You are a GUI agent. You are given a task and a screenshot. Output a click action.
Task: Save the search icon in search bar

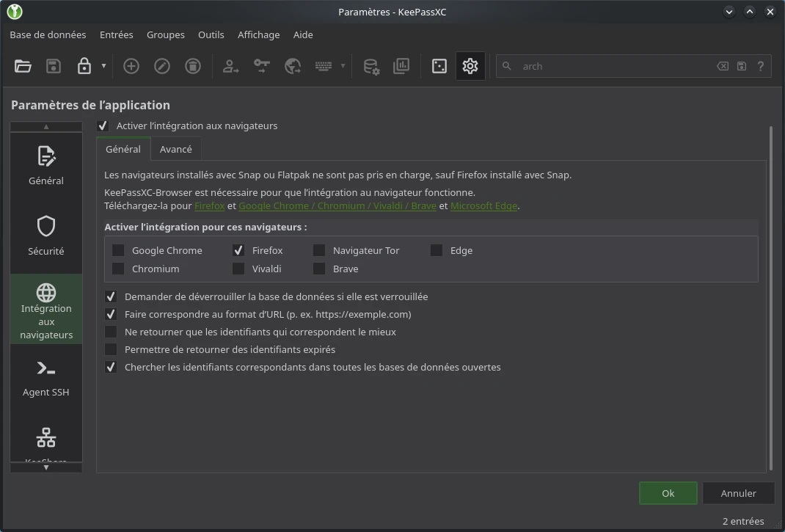tap(742, 66)
